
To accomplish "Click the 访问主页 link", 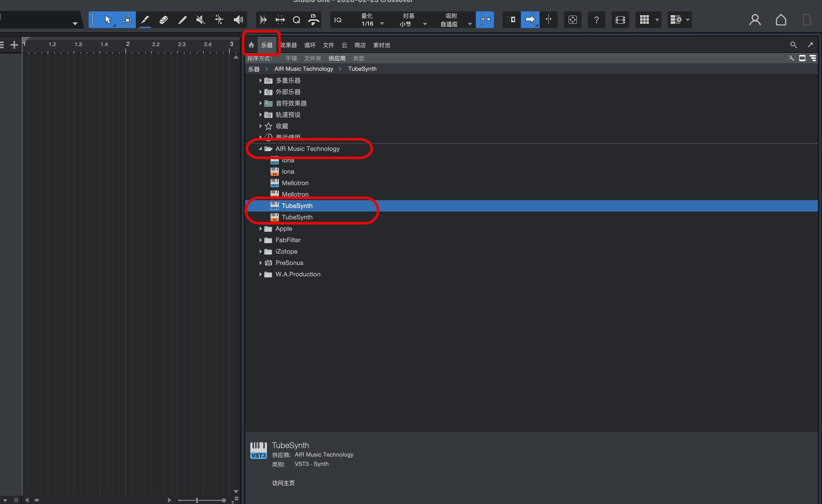I will tap(283, 483).
